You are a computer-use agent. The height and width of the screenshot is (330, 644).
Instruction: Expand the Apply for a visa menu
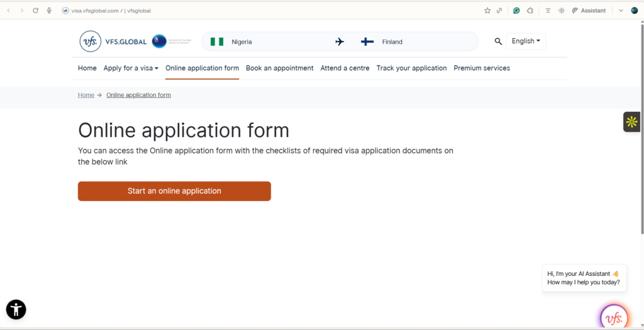(131, 68)
